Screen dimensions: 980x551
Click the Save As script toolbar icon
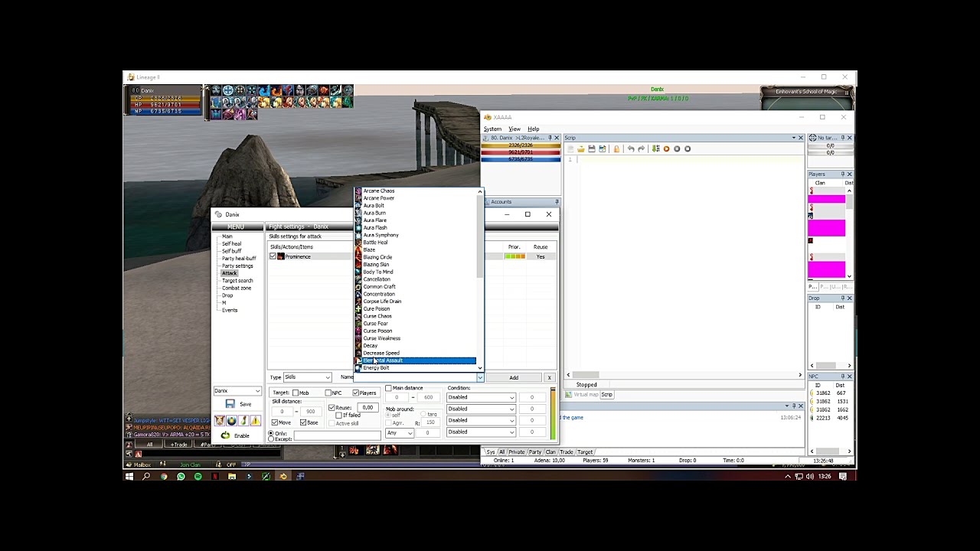(x=603, y=148)
